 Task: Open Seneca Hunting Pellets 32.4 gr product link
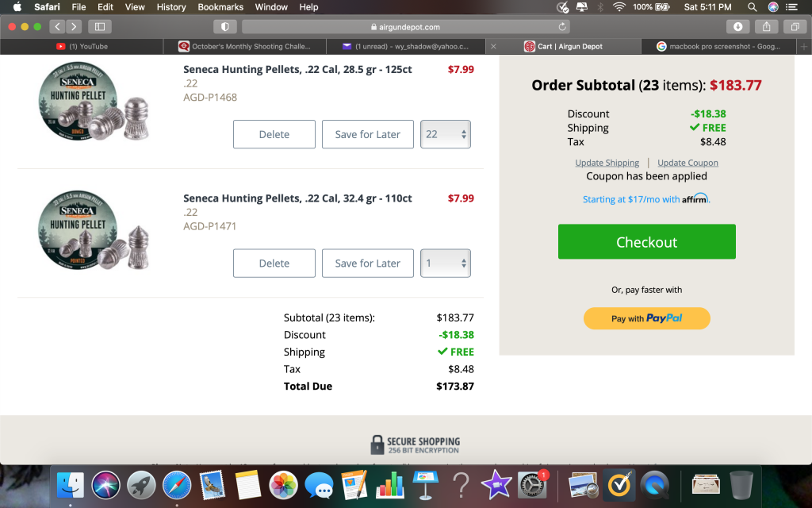pos(298,198)
